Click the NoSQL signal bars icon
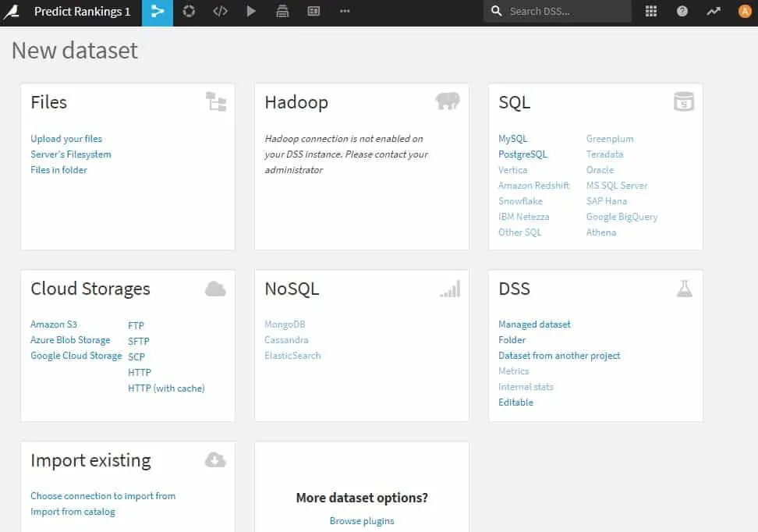Screen dimensions: 758x532 (x=450, y=289)
